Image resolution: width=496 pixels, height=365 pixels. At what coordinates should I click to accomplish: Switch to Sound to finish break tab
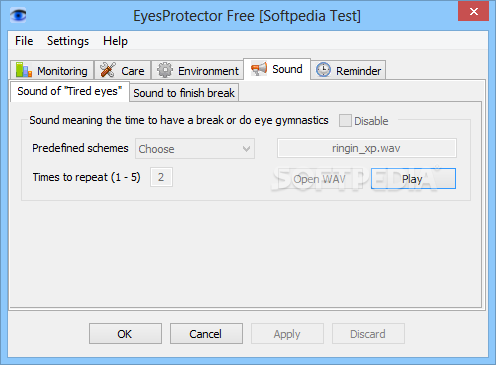[184, 93]
